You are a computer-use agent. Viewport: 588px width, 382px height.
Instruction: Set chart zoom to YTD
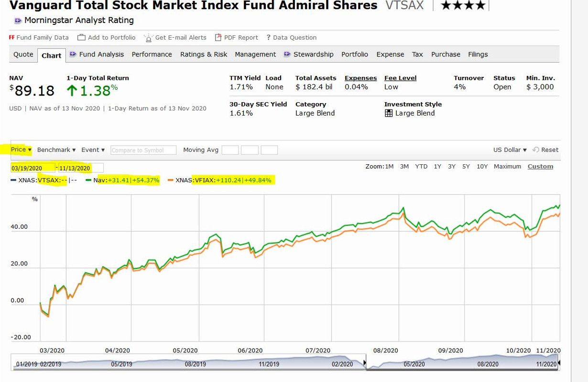click(421, 167)
